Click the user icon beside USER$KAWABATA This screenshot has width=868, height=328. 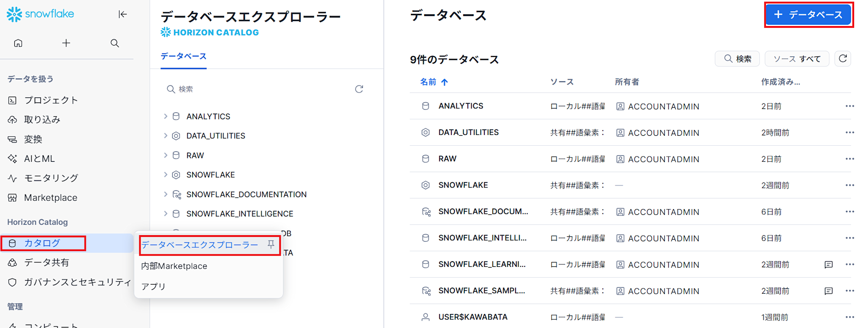coord(426,317)
